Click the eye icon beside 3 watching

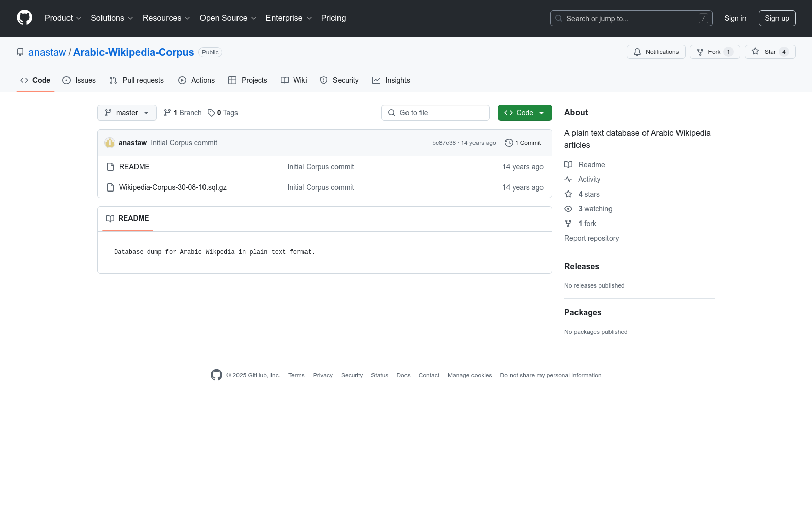(568, 209)
